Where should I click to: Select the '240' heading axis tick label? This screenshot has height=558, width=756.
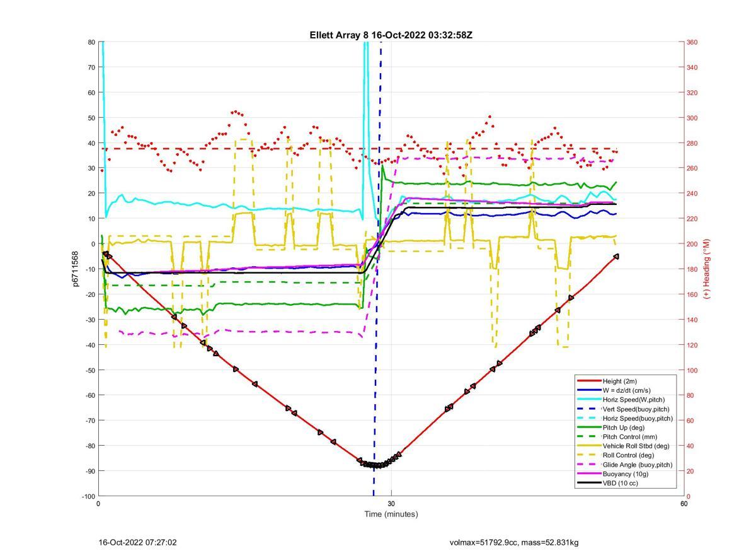(692, 194)
